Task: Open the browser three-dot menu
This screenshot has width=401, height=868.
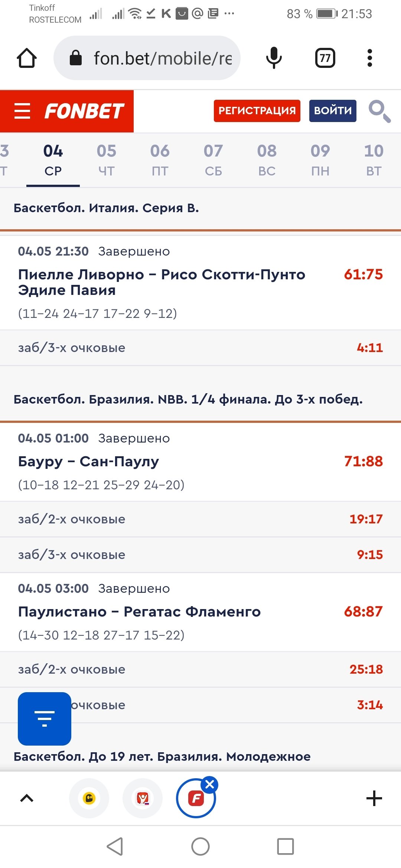Action: point(369,58)
